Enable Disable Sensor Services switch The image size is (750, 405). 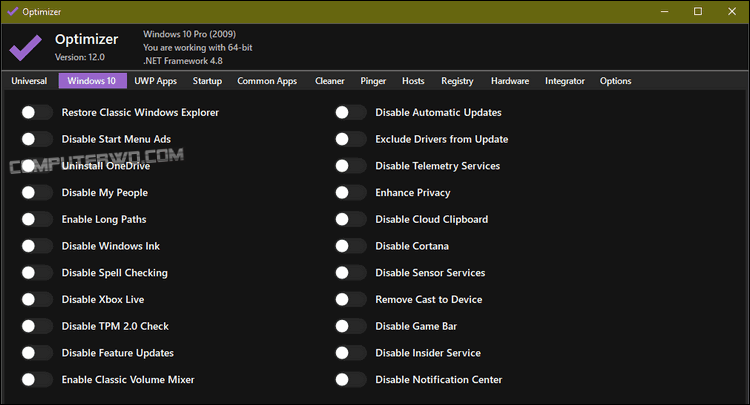(351, 273)
